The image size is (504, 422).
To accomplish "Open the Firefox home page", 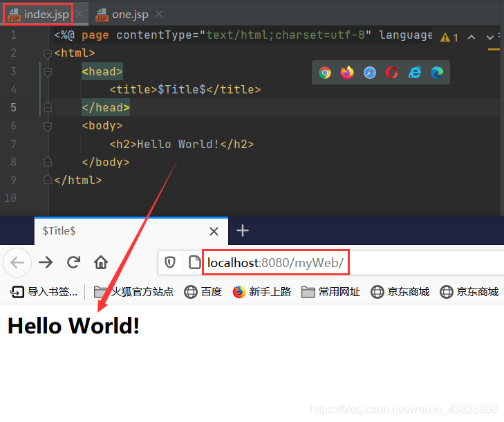I will (x=101, y=262).
